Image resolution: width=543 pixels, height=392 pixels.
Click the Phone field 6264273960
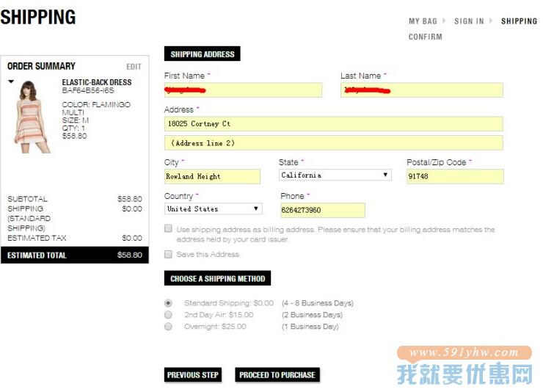click(x=322, y=210)
